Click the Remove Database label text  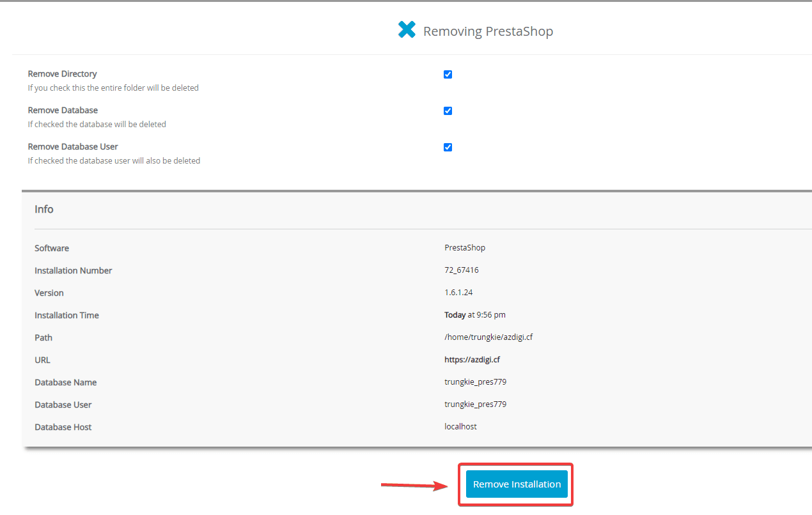click(x=63, y=111)
